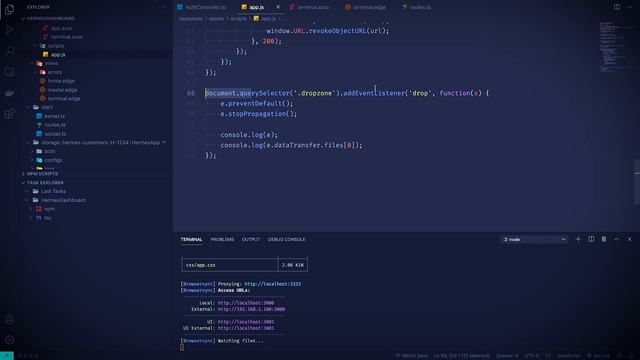This screenshot has width=640, height=360.
Task: Close the app.js editor tab
Action: [278, 7]
